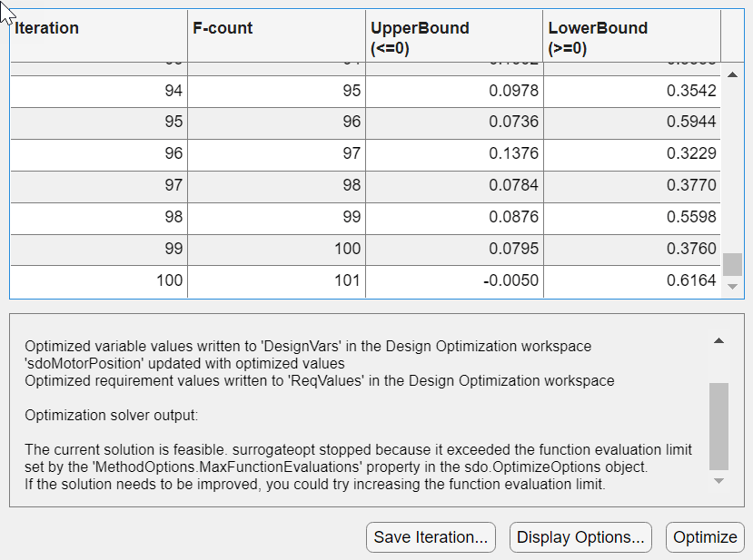Click the 'increasing the function evaluation limit' line

[x=315, y=484]
